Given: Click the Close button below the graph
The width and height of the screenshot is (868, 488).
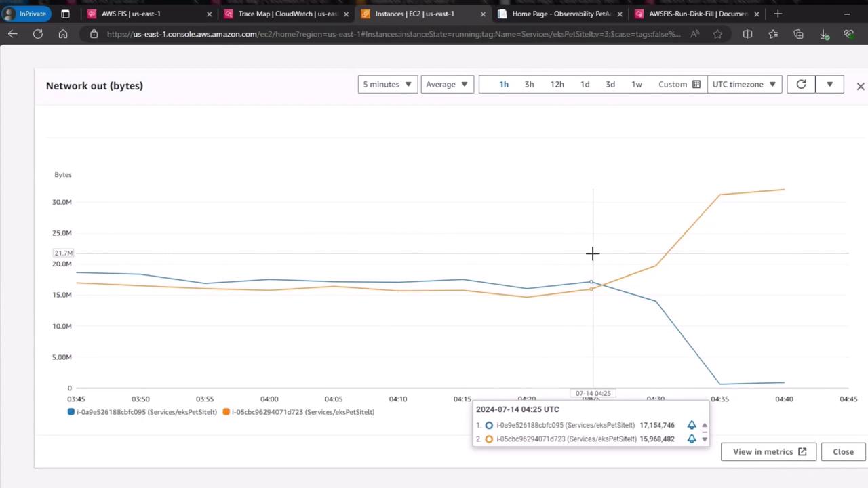Looking at the screenshot, I should tap(843, 452).
